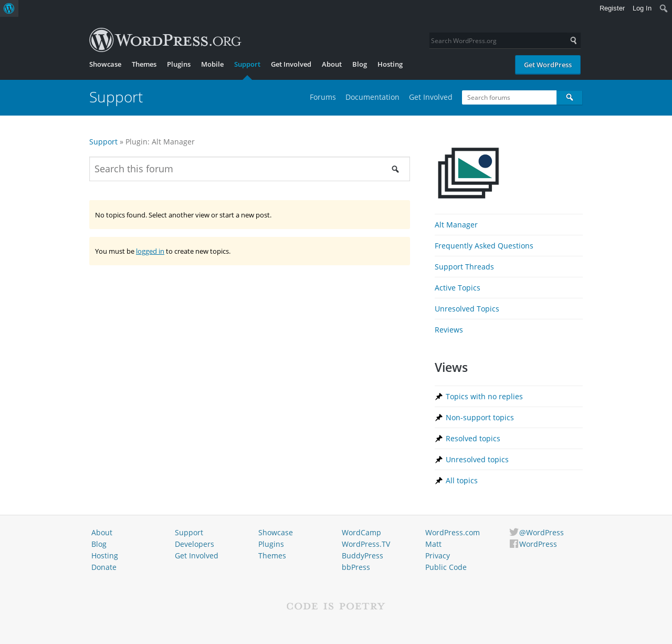Open the header Get Involved menu item

click(x=291, y=64)
